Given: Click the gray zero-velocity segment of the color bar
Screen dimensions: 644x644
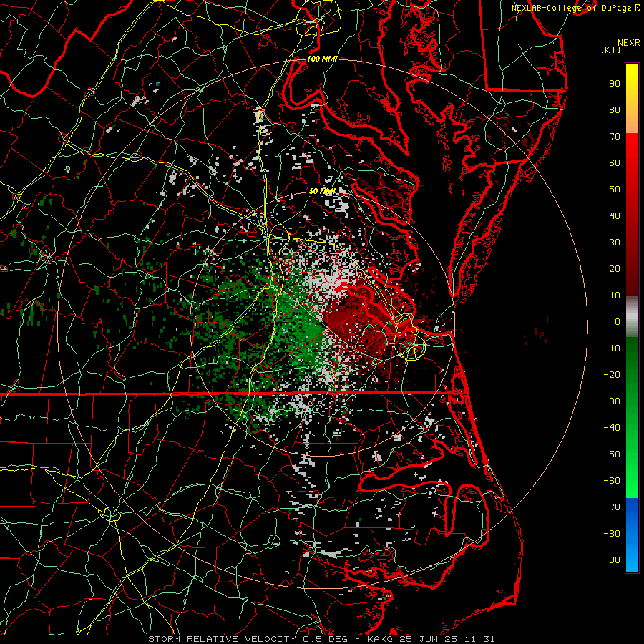Looking at the screenshot, I should (632, 317).
